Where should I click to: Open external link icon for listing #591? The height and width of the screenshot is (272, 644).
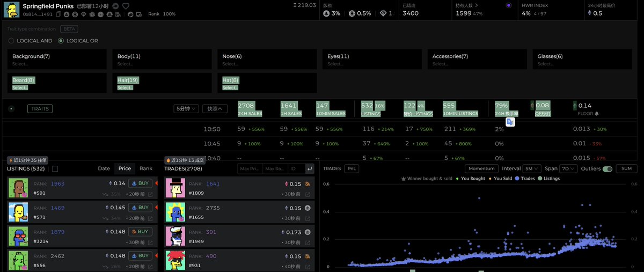[150, 194]
